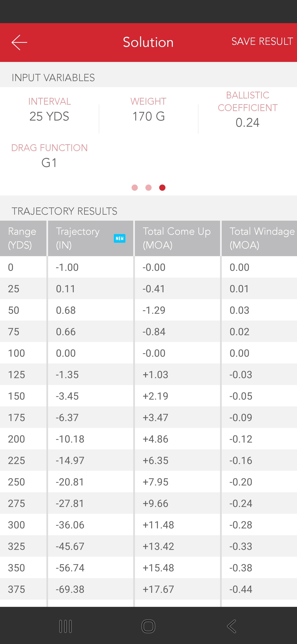
Task: Select the 300 yards range row
Action: pyautogui.click(x=148, y=525)
